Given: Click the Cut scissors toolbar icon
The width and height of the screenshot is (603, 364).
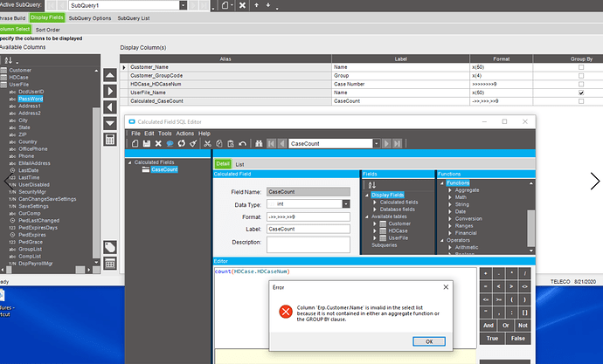Looking at the screenshot, I should [x=207, y=144].
